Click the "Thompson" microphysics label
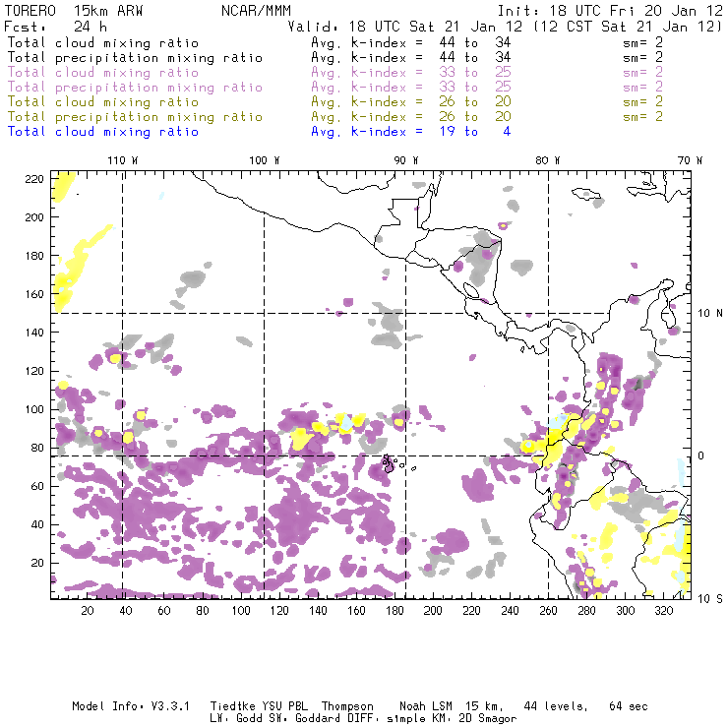Viewport: 728px width, 728px height. pos(347,706)
